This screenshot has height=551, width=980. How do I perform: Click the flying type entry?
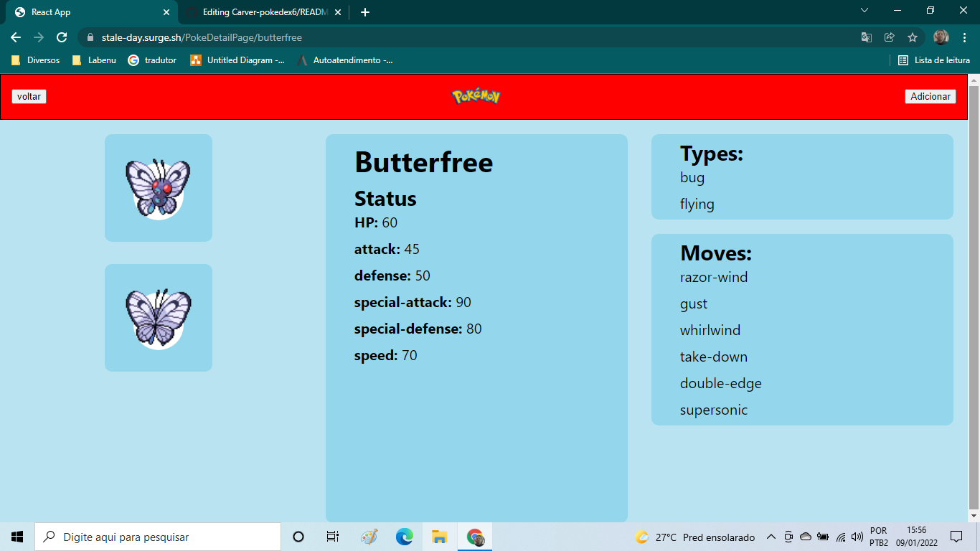(x=697, y=204)
